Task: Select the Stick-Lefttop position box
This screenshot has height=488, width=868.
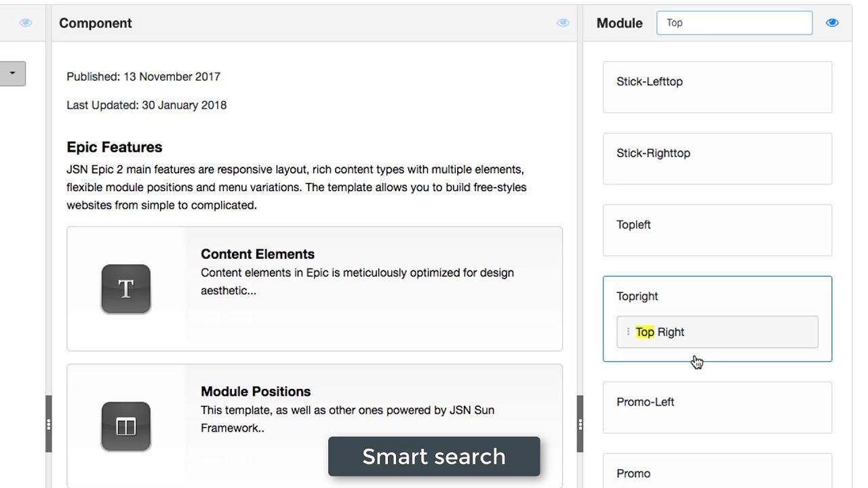Action: 717,87
